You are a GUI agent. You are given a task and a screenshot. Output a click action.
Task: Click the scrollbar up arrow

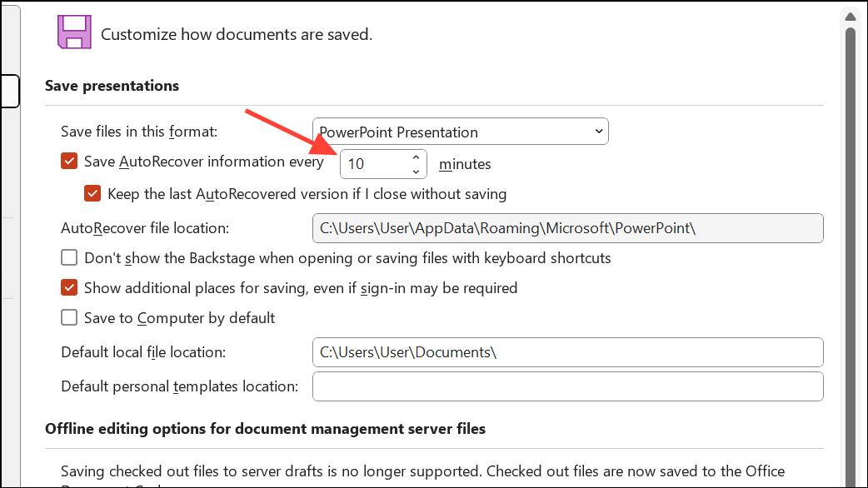851,16
